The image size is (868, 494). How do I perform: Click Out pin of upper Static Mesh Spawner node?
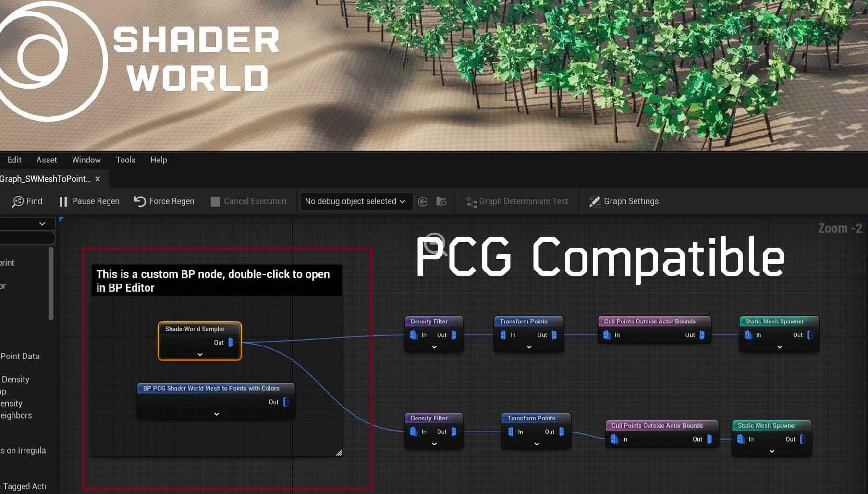(810, 335)
